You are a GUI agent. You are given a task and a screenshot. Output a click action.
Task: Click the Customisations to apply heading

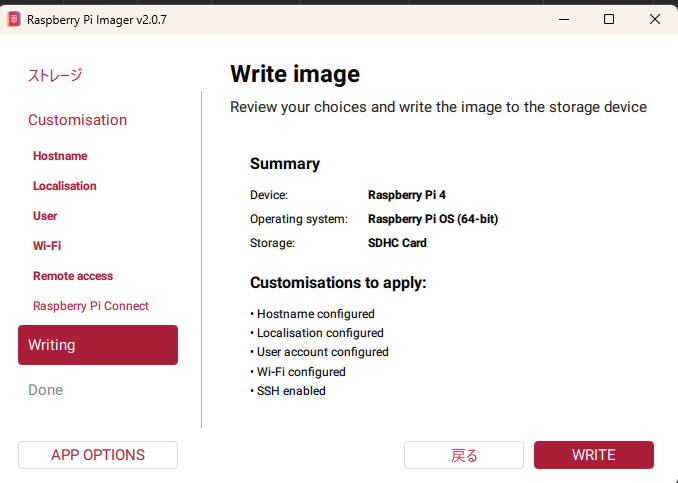338,283
